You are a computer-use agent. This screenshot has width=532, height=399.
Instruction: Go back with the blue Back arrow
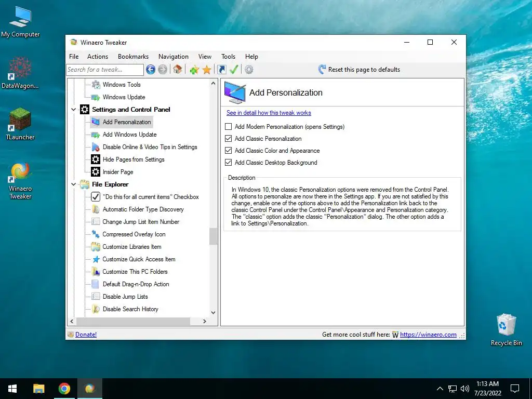[151, 70]
